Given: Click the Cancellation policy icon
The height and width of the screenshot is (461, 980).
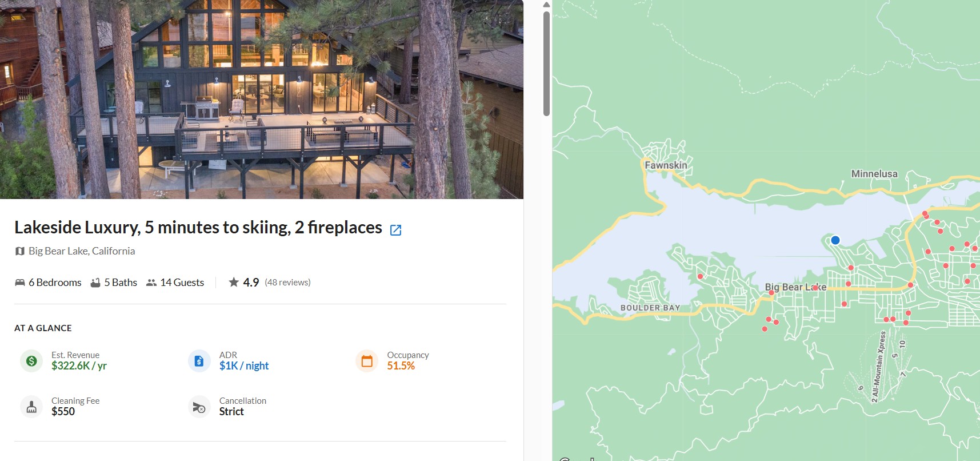Looking at the screenshot, I should (199, 407).
